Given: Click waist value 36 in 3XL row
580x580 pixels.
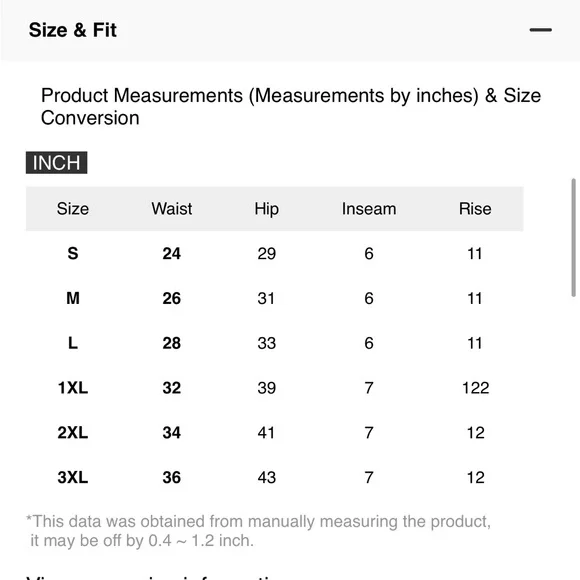Looking at the screenshot, I should [172, 478].
